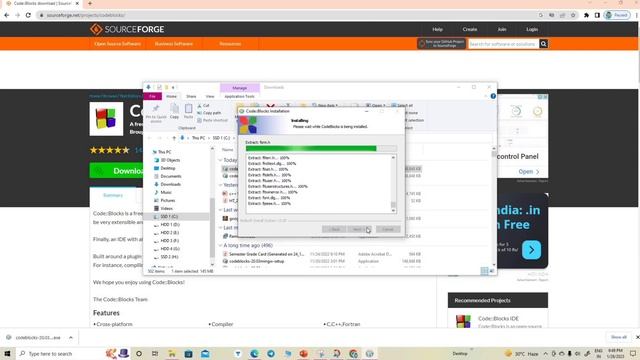Click Show all downloads in browser
The height and width of the screenshot is (360, 640).
[x=618, y=337]
